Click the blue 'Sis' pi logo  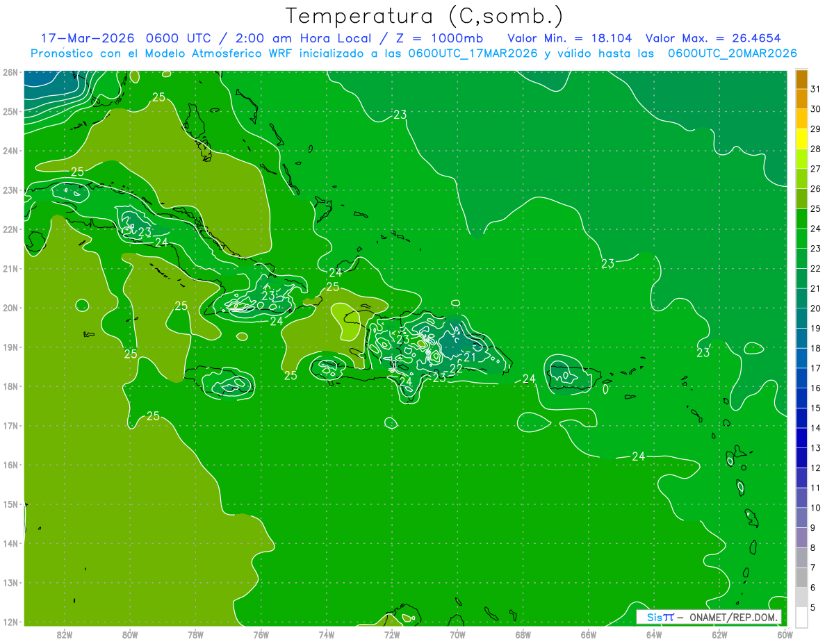point(660,617)
